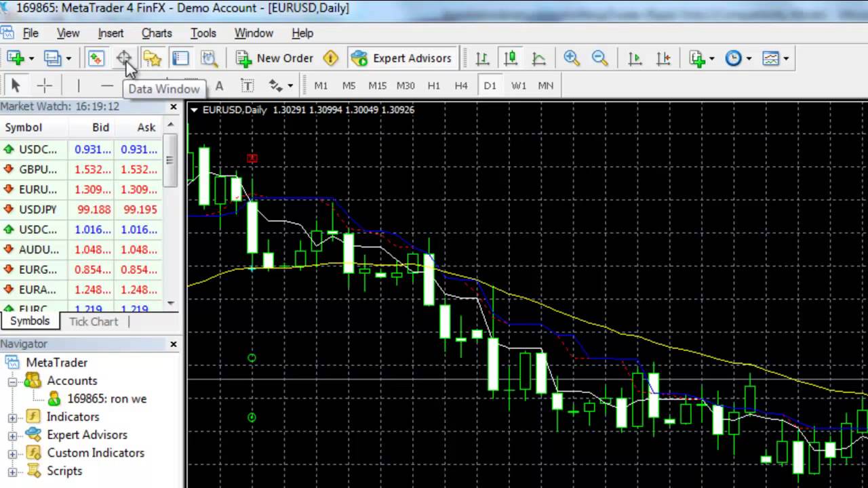This screenshot has height=488, width=868.
Task: Switch to the Tick Chart tab
Action: 94,321
